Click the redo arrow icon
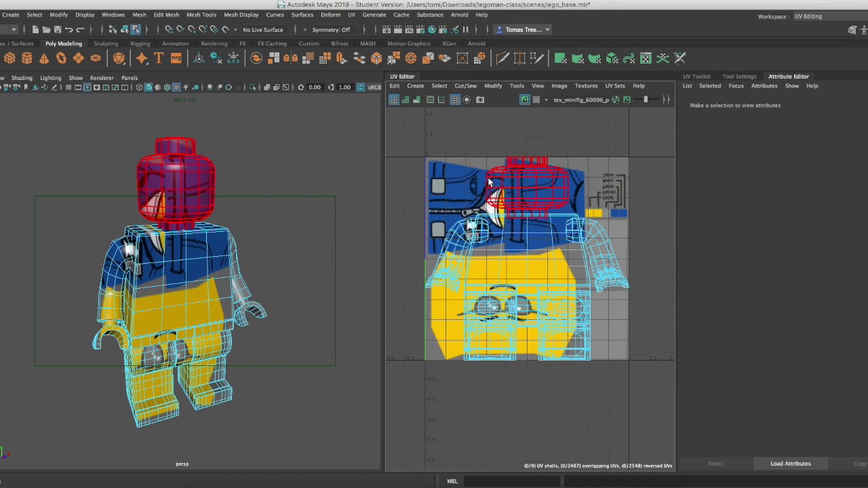Screen dimensions: 868x488 coord(80,30)
